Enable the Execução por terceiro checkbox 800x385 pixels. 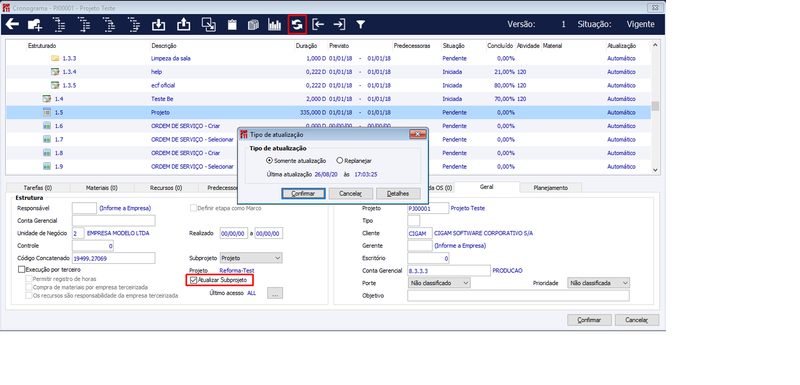(21, 269)
